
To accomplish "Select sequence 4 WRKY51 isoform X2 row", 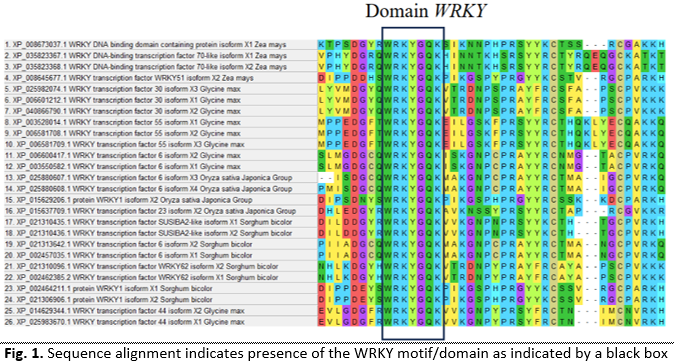I will (129, 78).
